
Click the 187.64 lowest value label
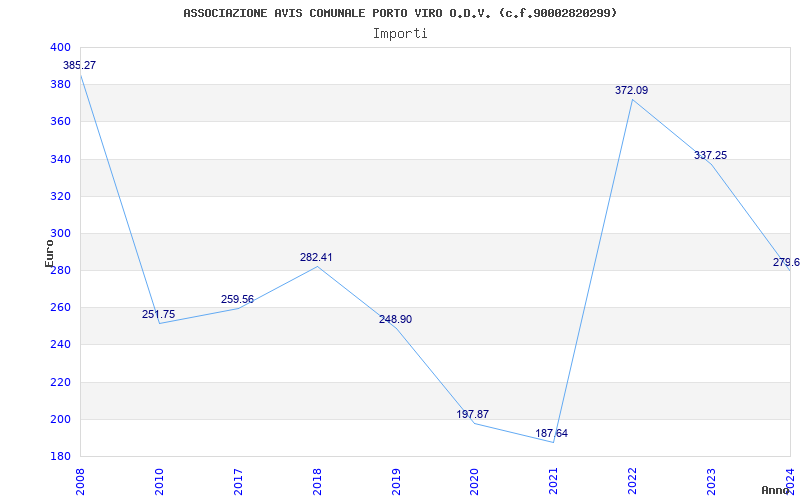coord(552,433)
